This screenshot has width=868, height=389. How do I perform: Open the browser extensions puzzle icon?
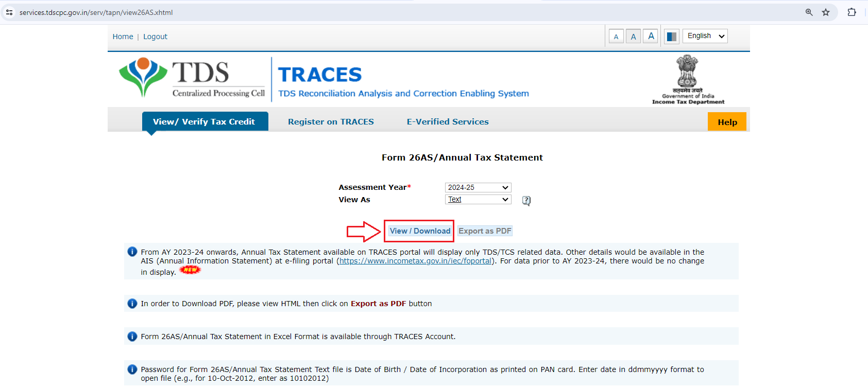click(x=852, y=12)
